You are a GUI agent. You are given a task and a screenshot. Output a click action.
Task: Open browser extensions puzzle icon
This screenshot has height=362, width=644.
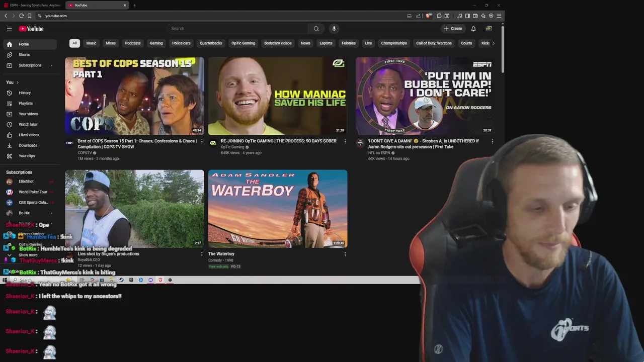439,16
